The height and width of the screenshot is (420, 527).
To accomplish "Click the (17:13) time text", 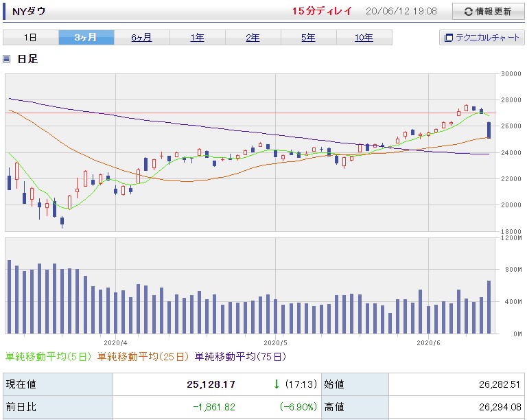I will [x=301, y=384].
